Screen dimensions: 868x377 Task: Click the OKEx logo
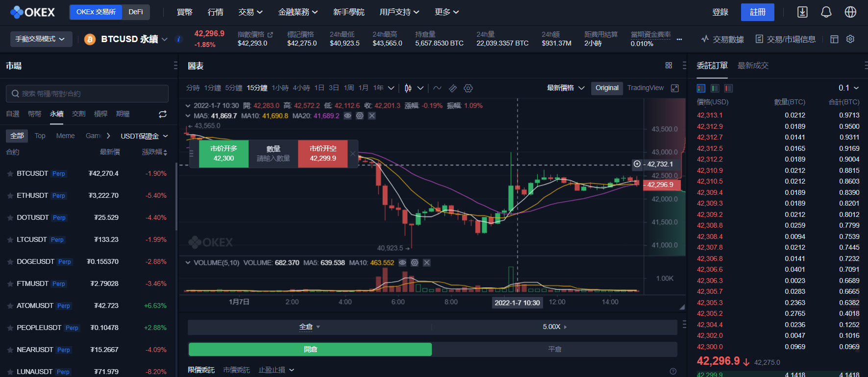[33, 12]
